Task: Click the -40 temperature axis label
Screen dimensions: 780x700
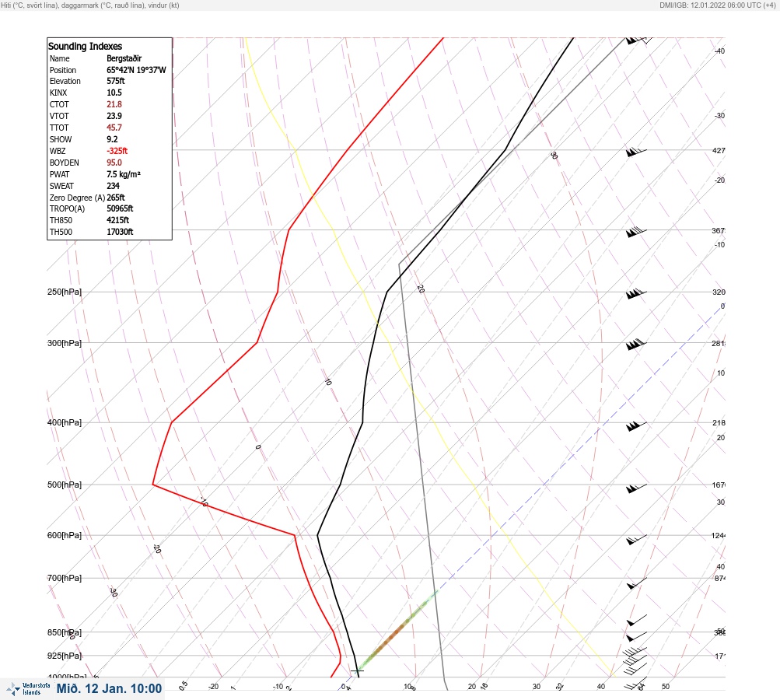Action: 719,51
